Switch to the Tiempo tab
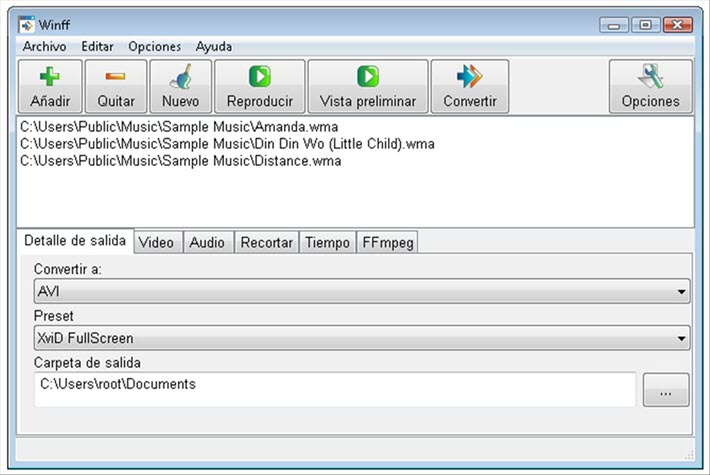 point(327,242)
